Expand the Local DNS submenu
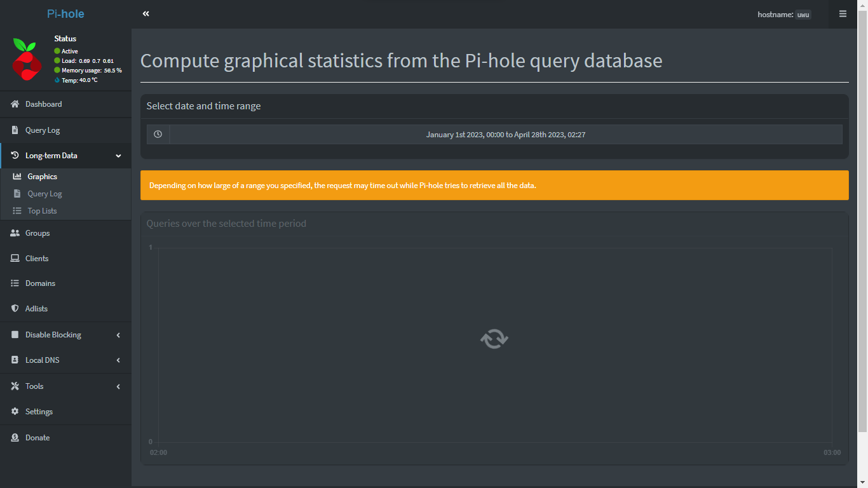Image resolution: width=868 pixels, height=488 pixels. 118,360
